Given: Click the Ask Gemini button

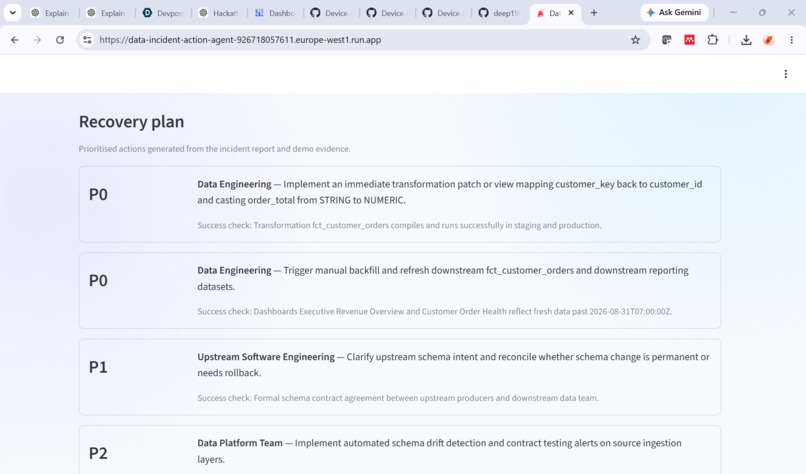Looking at the screenshot, I should [x=674, y=12].
